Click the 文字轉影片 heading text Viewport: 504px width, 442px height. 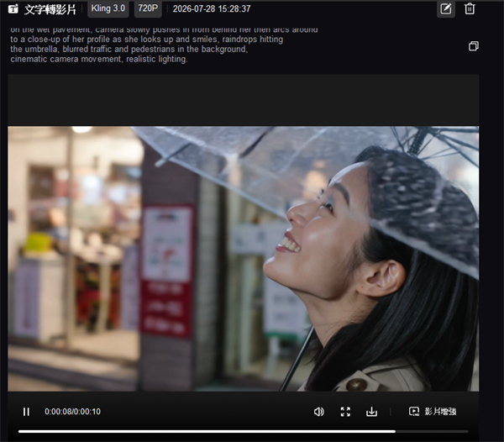tap(50, 9)
